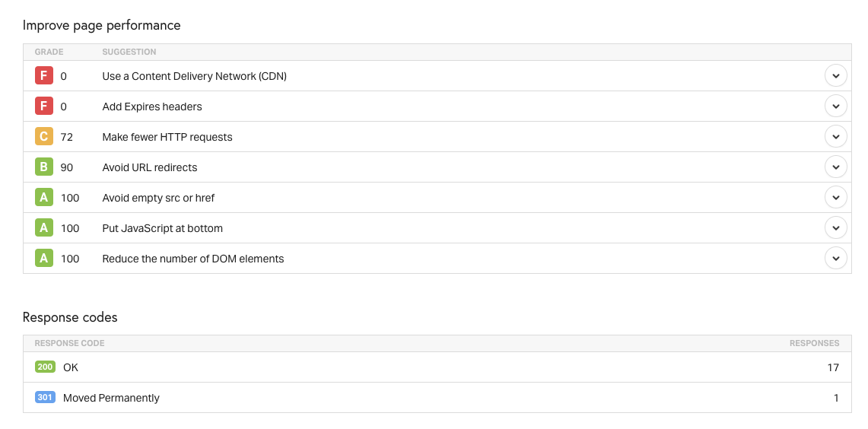
Task: Expand the Put JavaScript at bottom chevron
Action: [835, 228]
